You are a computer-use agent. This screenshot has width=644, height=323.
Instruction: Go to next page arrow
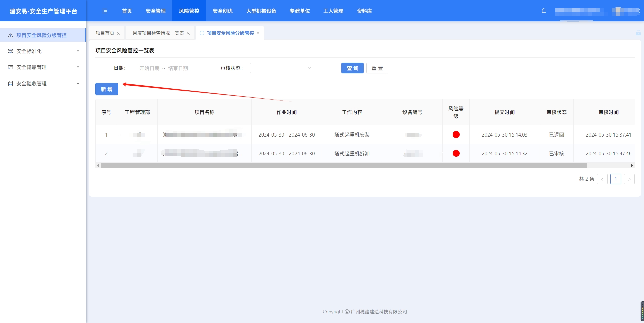click(629, 179)
